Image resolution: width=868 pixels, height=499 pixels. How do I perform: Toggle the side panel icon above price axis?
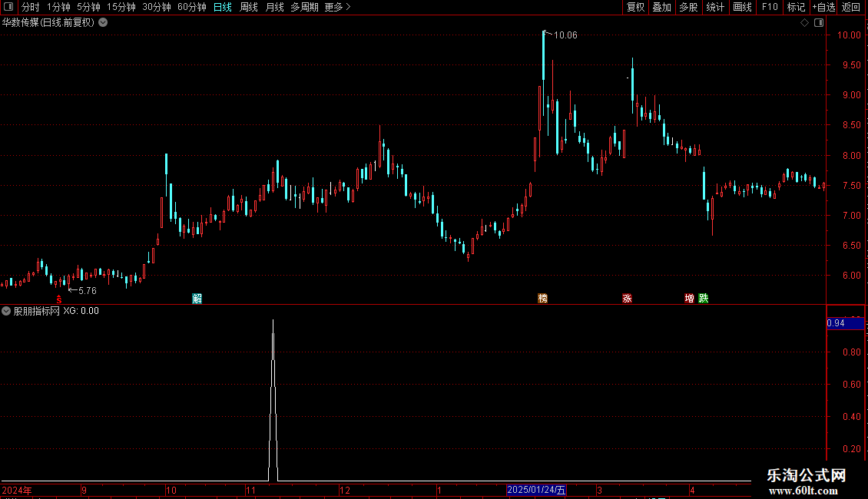coord(819,23)
